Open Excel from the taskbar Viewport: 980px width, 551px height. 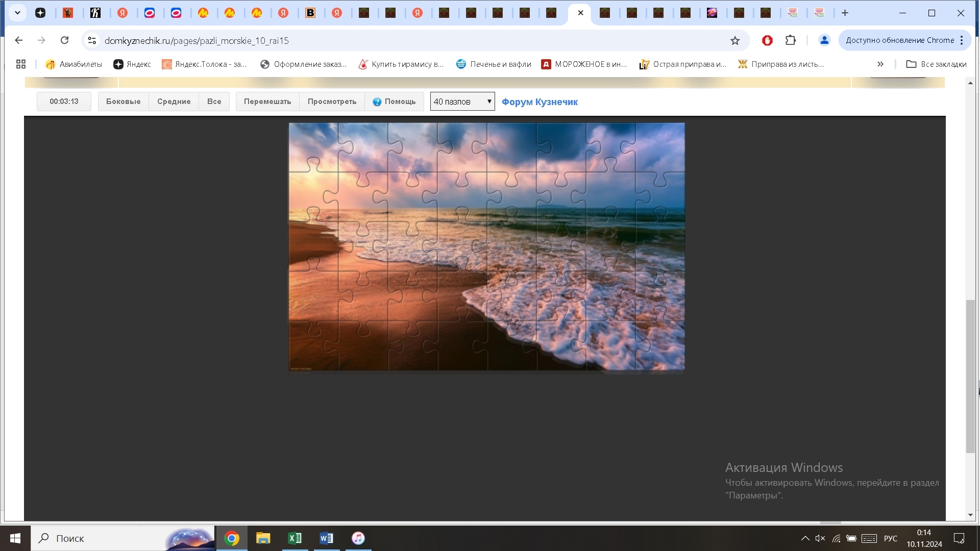pyautogui.click(x=295, y=538)
